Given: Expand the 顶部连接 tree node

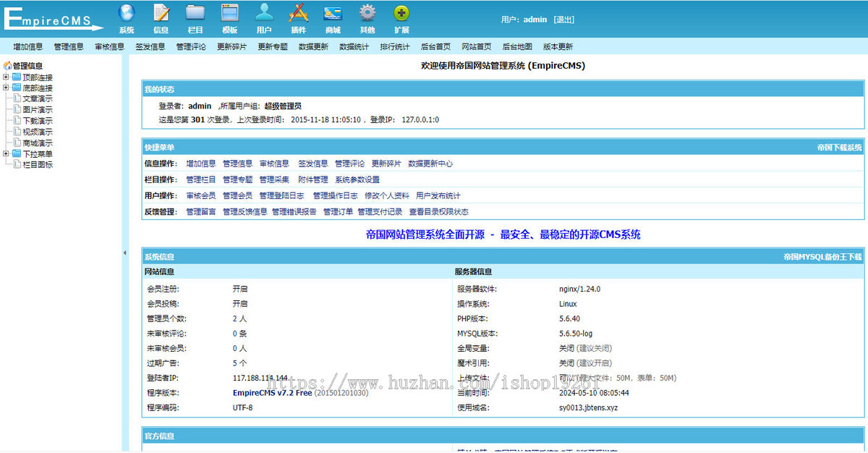Looking at the screenshot, I should [6, 77].
